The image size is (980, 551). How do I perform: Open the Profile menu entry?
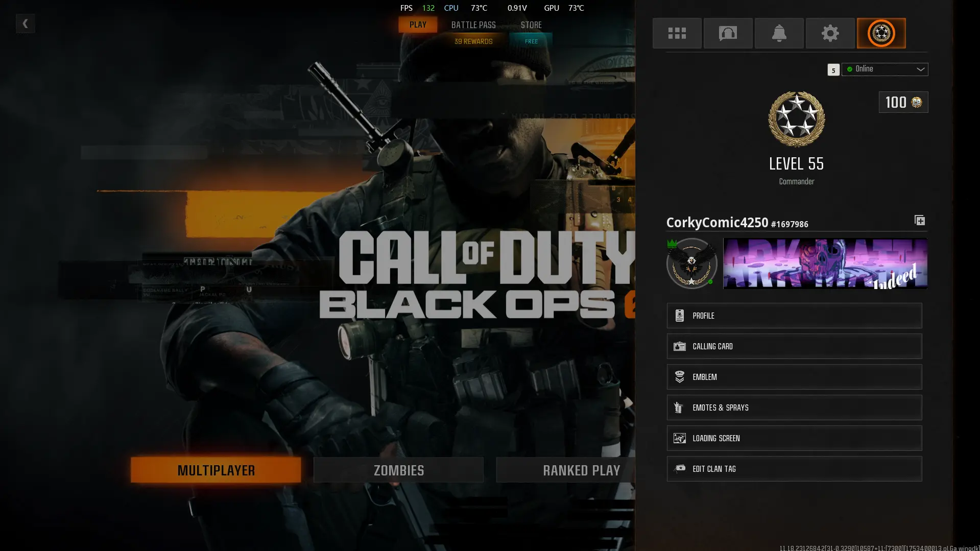[x=794, y=316]
